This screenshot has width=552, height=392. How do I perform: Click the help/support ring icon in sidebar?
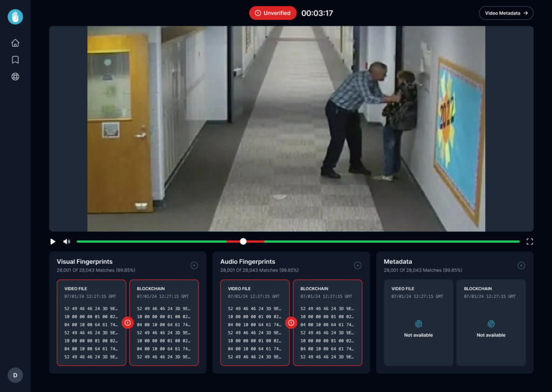[15, 76]
